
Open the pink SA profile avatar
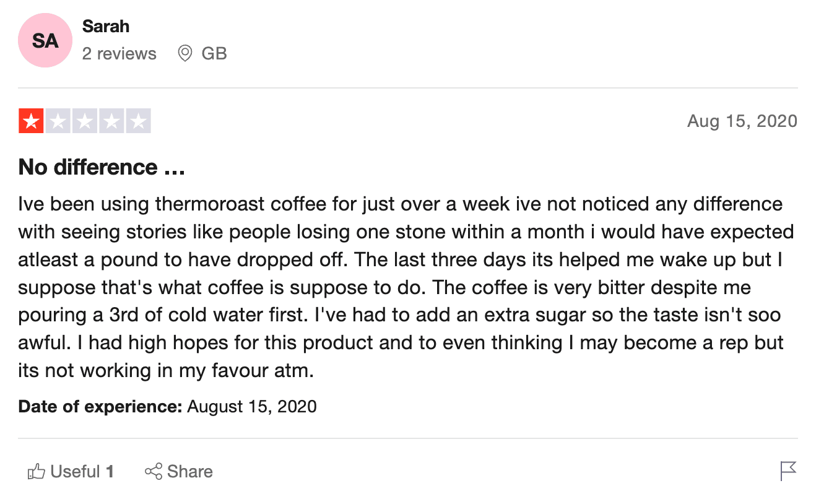45,41
